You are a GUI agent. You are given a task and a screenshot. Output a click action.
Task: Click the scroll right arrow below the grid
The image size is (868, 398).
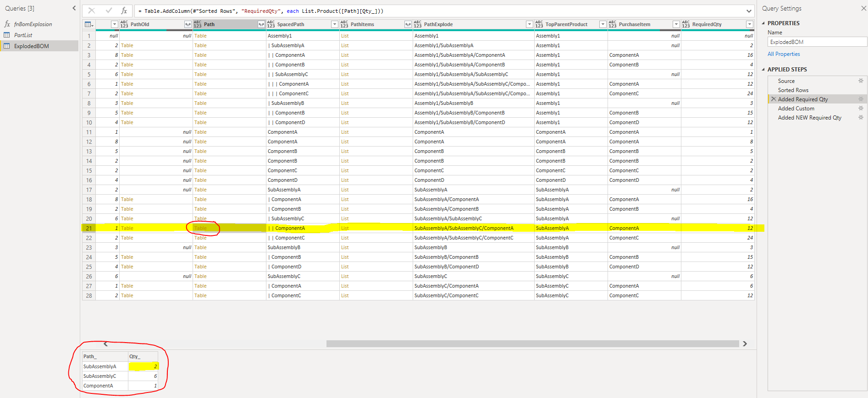pyautogui.click(x=745, y=344)
